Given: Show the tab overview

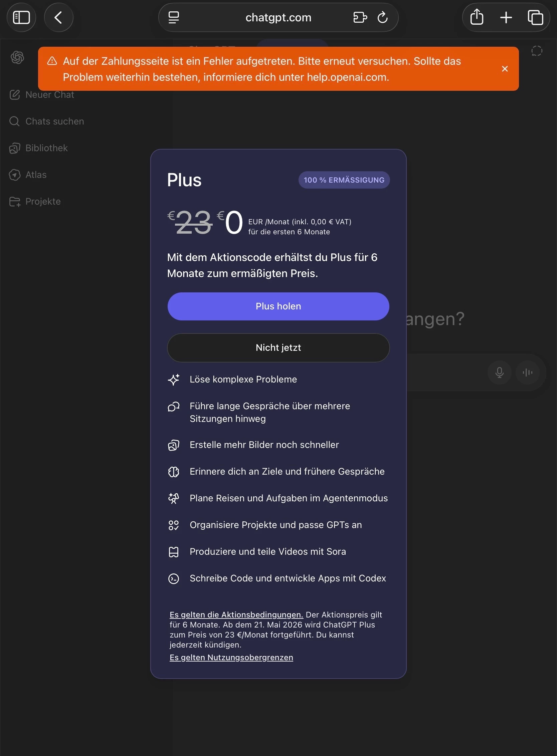Looking at the screenshot, I should [x=535, y=18].
